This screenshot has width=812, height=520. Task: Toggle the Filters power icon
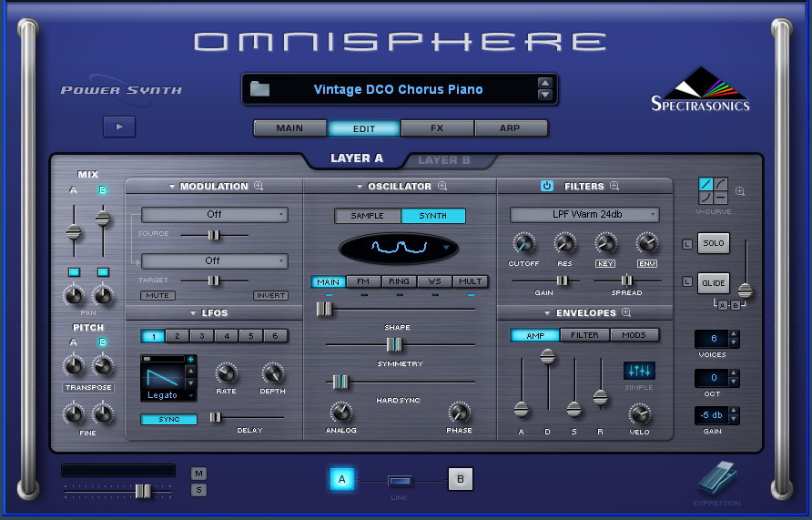[547, 186]
